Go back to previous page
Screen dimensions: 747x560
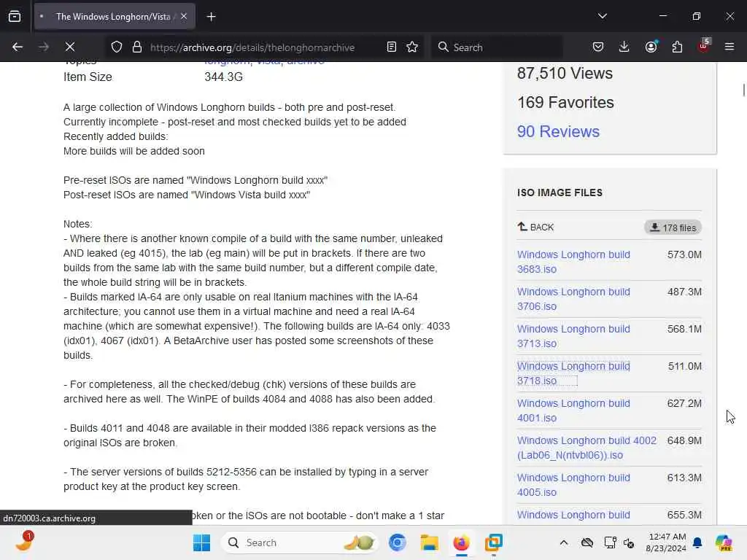click(x=18, y=47)
